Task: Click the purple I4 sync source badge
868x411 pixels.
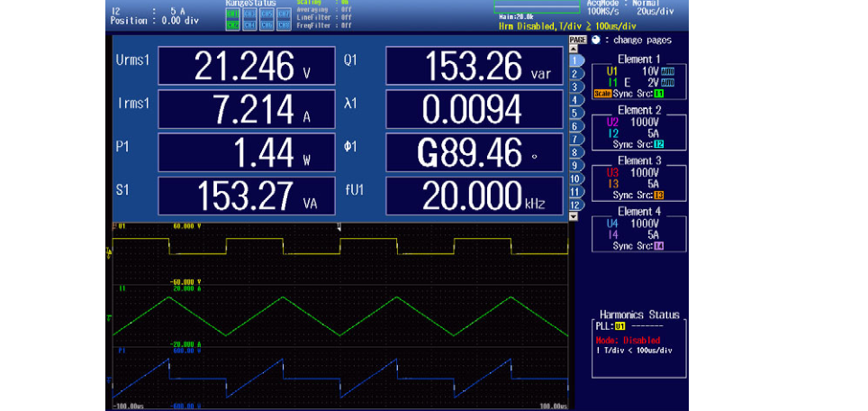Action: [659, 246]
